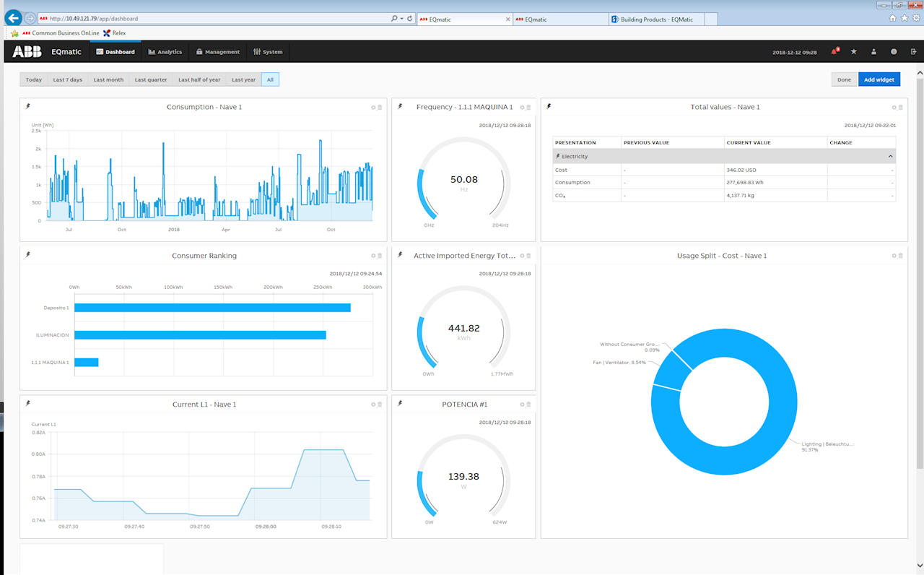
Task: Delete the Total values - Nave 1 widget
Action: (x=900, y=107)
